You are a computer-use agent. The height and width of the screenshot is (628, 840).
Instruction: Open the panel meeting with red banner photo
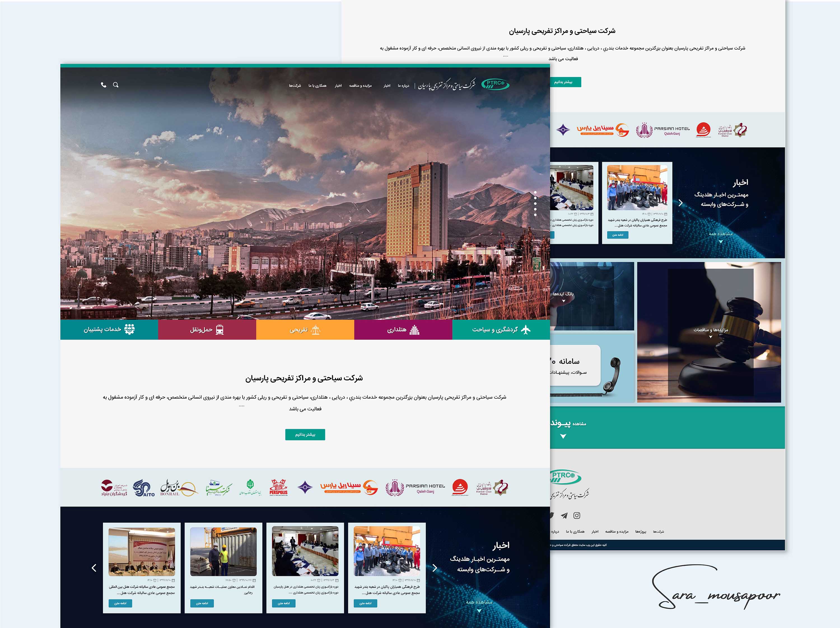pos(142,552)
